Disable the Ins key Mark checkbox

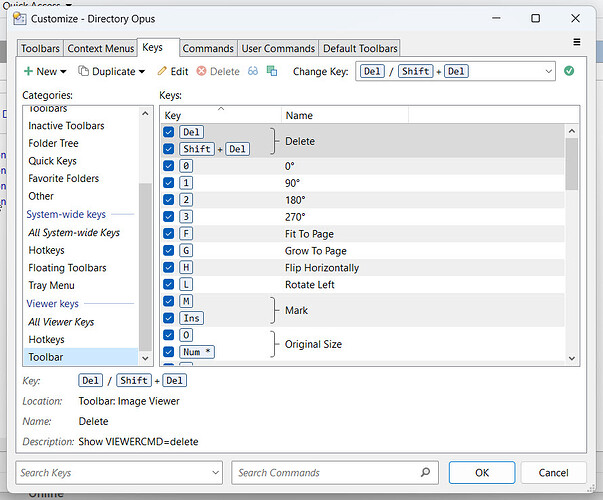[x=168, y=318]
